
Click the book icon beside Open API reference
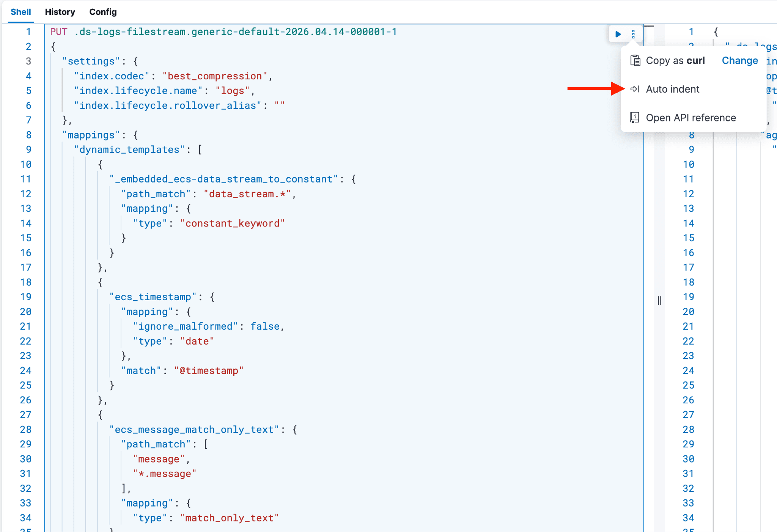click(634, 118)
